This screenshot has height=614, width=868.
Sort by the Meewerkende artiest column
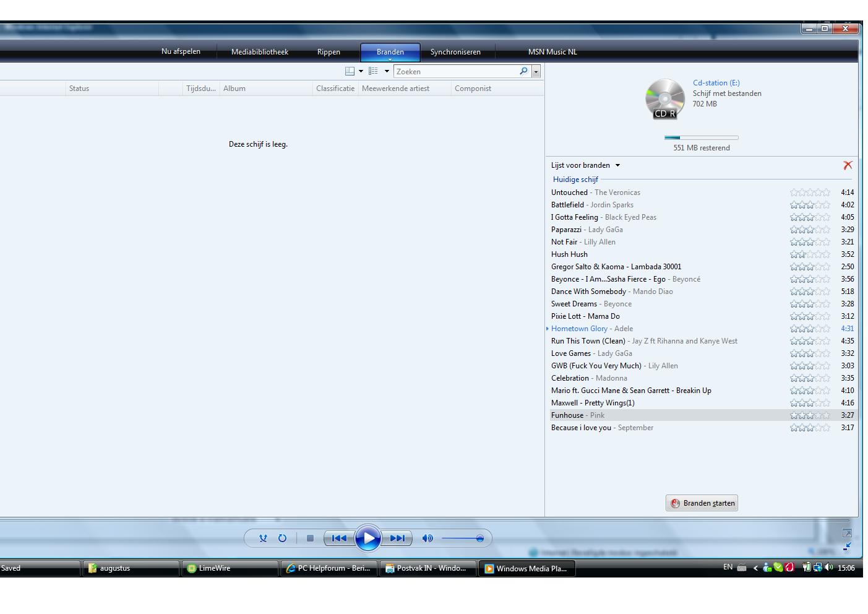coord(405,89)
